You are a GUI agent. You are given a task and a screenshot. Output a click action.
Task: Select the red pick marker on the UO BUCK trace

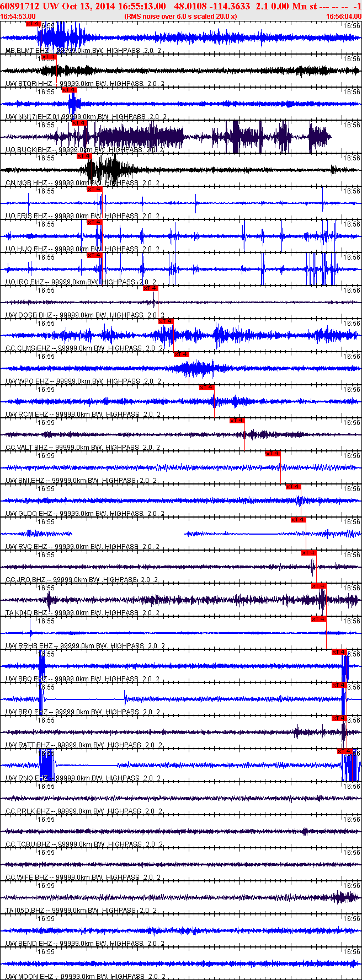(79, 123)
